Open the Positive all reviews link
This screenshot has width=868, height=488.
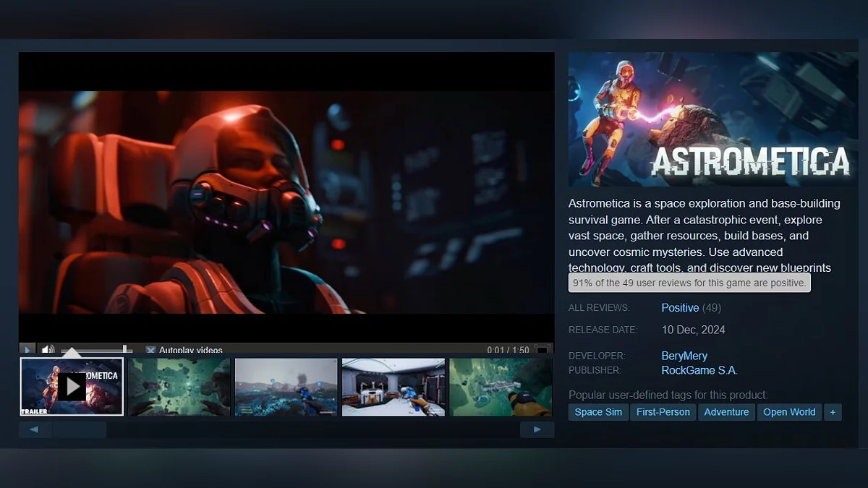680,308
